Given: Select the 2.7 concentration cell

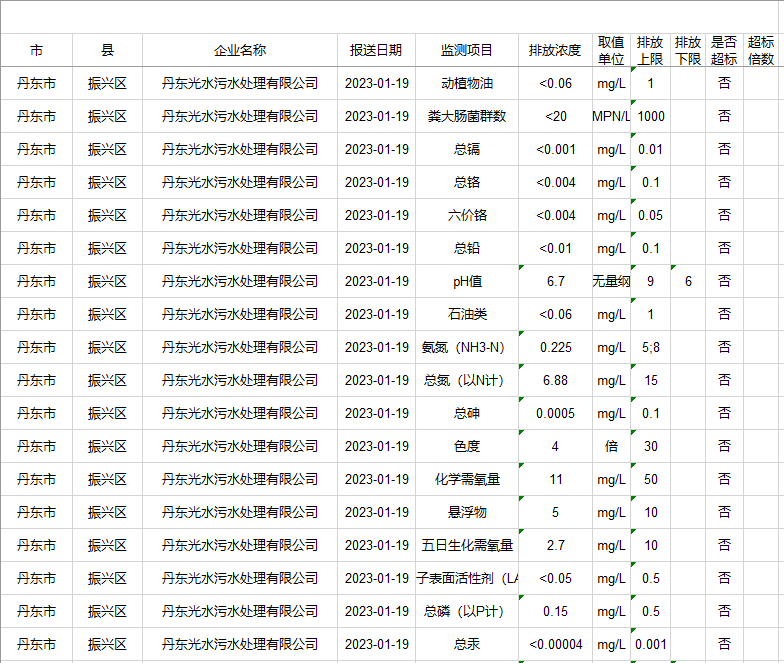Looking at the screenshot, I should 556,545.
